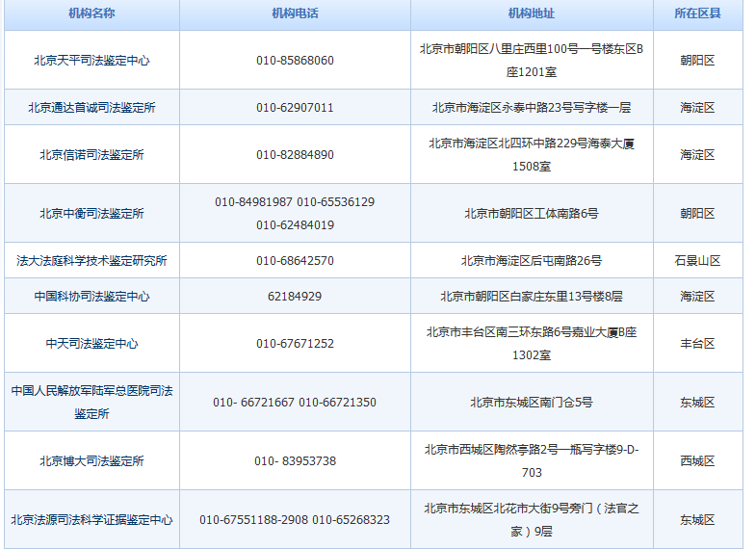
Task: Click address 北京市海淀区北四环中路229号海泰大厦
Action: (x=532, y=155)
